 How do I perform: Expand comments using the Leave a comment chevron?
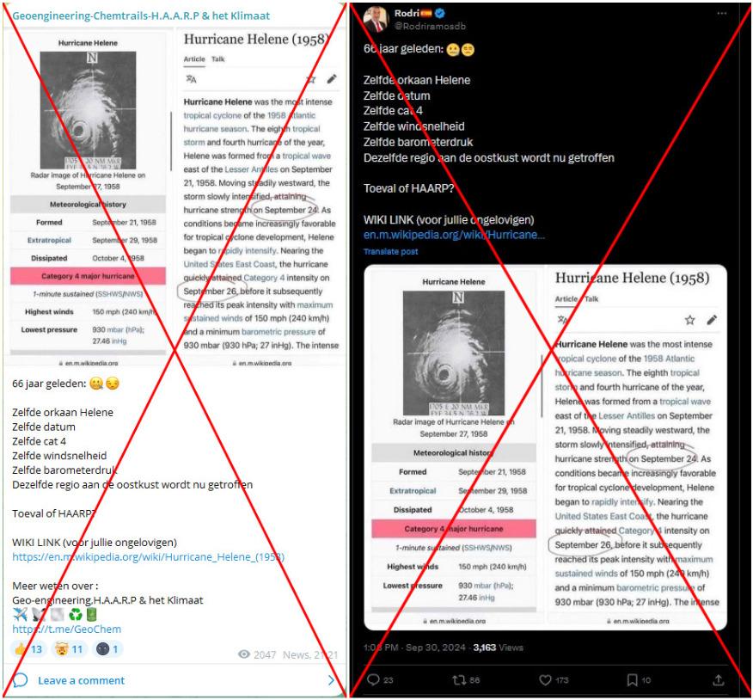331,680
